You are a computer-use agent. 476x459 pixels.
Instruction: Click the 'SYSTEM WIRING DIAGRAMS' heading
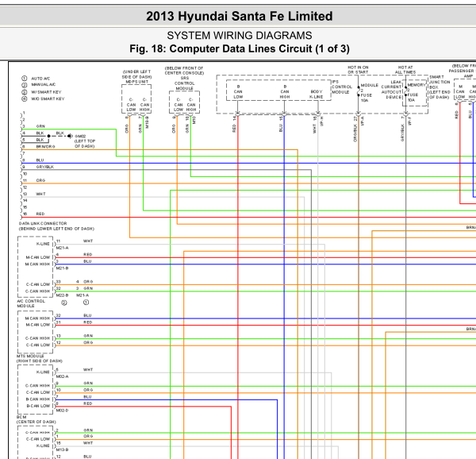[x=240, y=36]
